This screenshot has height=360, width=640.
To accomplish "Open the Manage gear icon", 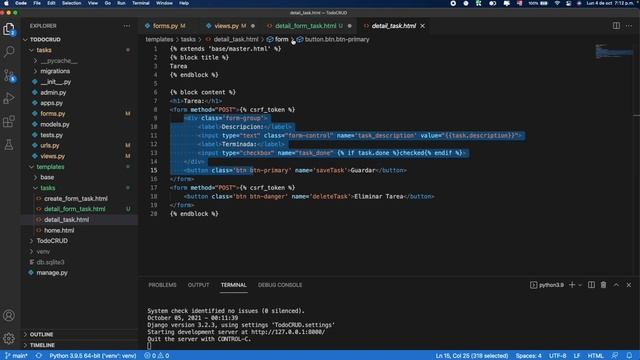I will (9, 338).
